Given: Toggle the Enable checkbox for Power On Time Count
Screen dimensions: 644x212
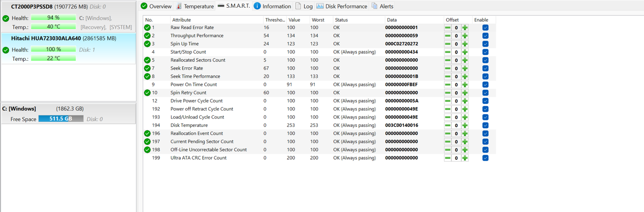Looking at the screenshot, I should pos(485,84).
